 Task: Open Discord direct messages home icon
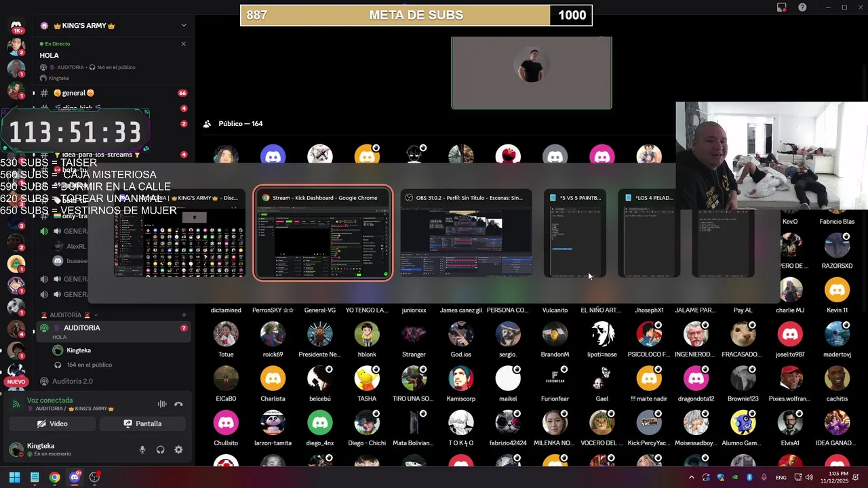[16, 26]
